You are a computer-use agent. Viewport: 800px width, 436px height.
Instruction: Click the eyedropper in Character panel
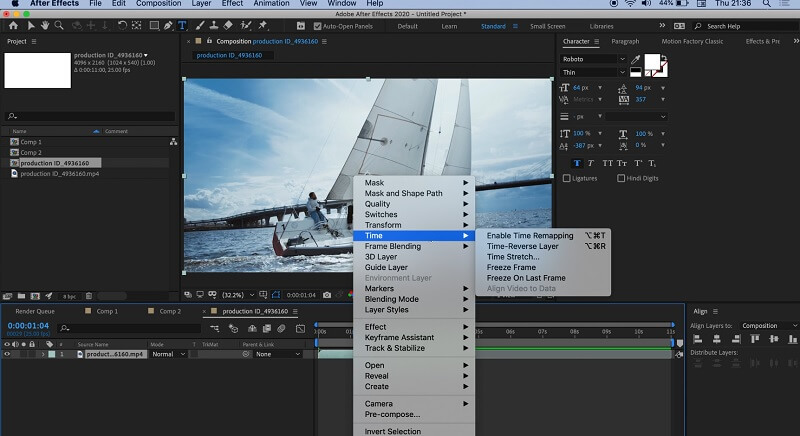point(636,59)
